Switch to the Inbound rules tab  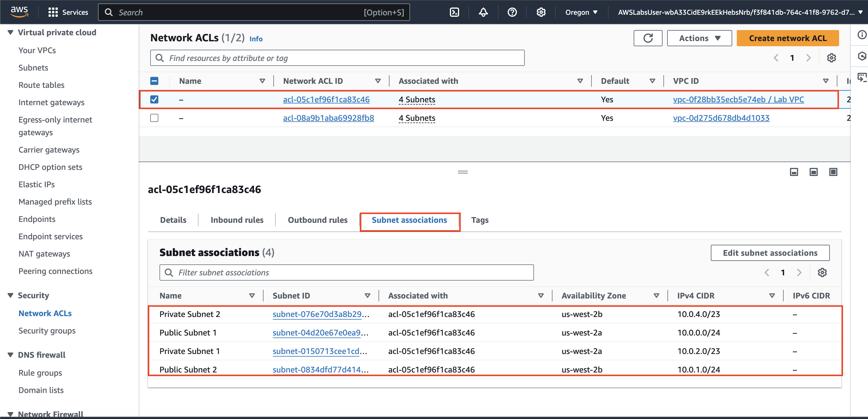(x=237, y=220)
